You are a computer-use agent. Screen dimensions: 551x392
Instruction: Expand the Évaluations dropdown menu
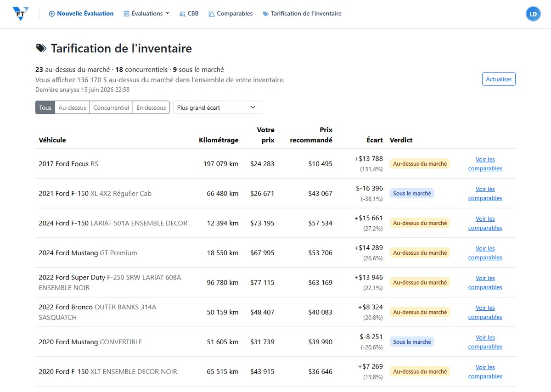(146, 14)
